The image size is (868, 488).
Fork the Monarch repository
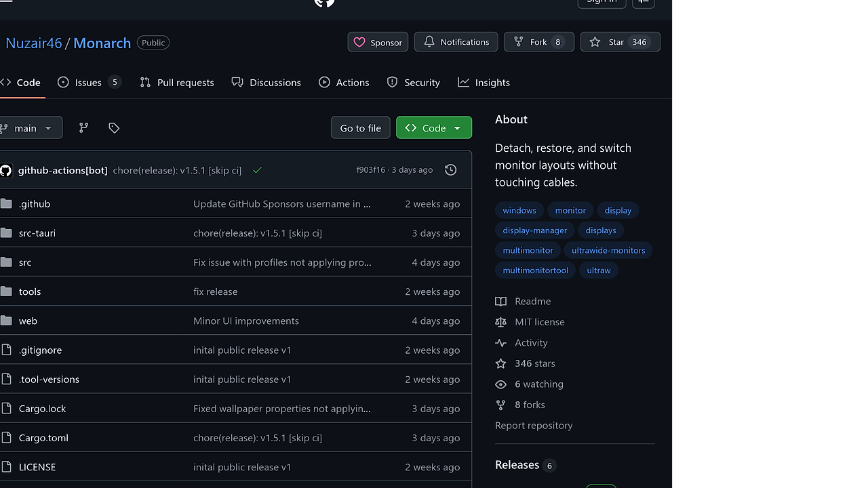pyautogui.click(x=539, y=42)
